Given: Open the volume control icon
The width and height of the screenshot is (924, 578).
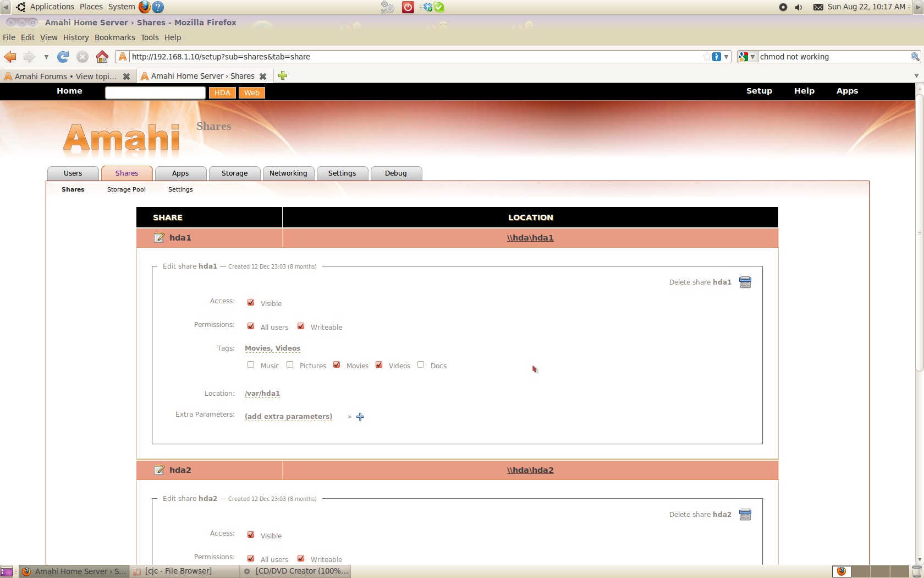Looking at the screenshot, I should click(x=799, y=7).
